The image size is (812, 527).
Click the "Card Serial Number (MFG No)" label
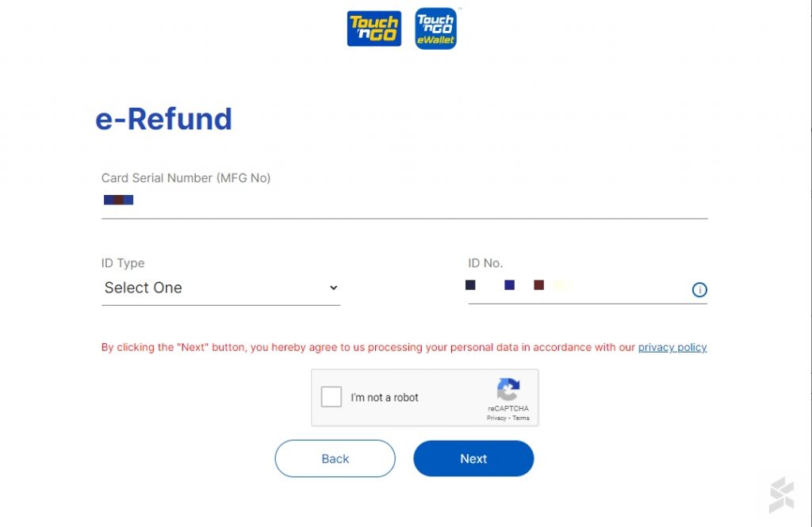click(x=186, y=178)
